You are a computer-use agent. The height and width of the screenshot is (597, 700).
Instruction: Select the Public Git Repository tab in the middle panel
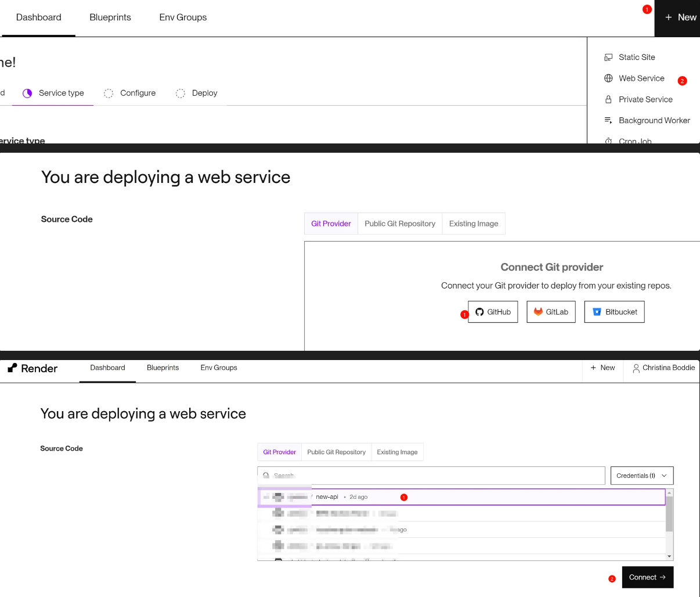pos(400,224)
